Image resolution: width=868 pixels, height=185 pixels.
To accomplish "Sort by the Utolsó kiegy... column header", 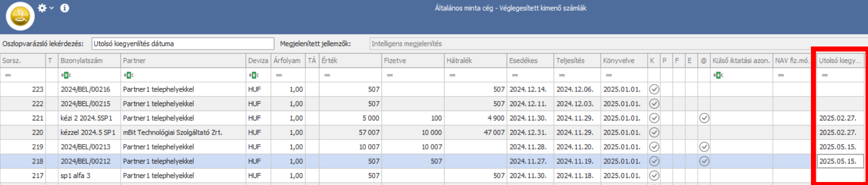I will click(x=840, y=60).
